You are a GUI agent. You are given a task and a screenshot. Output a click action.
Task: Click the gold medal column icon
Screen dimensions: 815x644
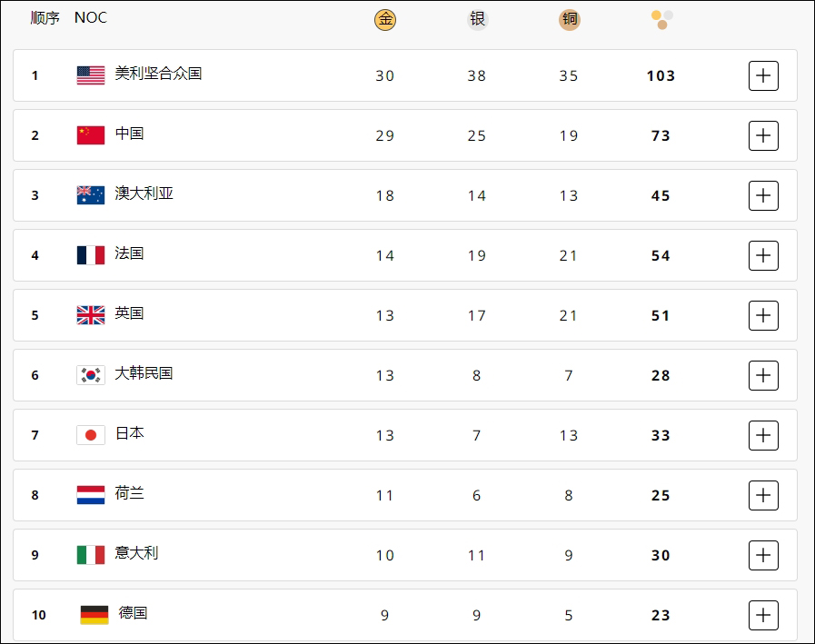tap(385, 19)
